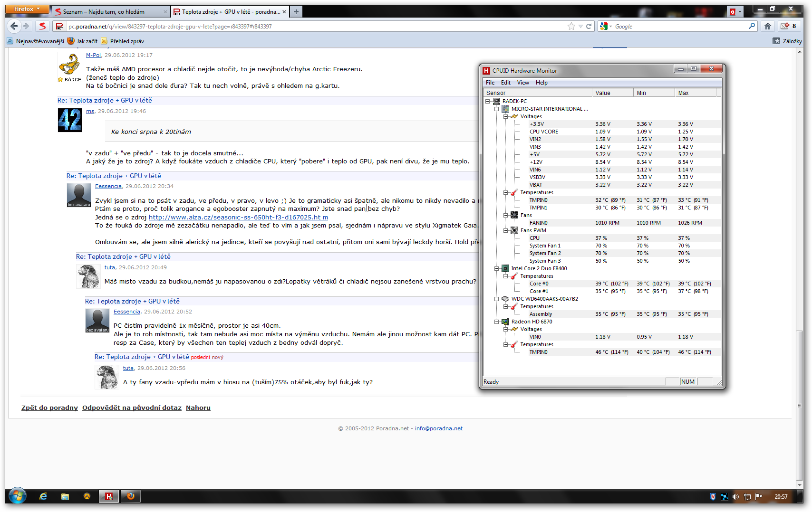
Task: Open HWMonitor Help menu
Action: tap(541, 83)
